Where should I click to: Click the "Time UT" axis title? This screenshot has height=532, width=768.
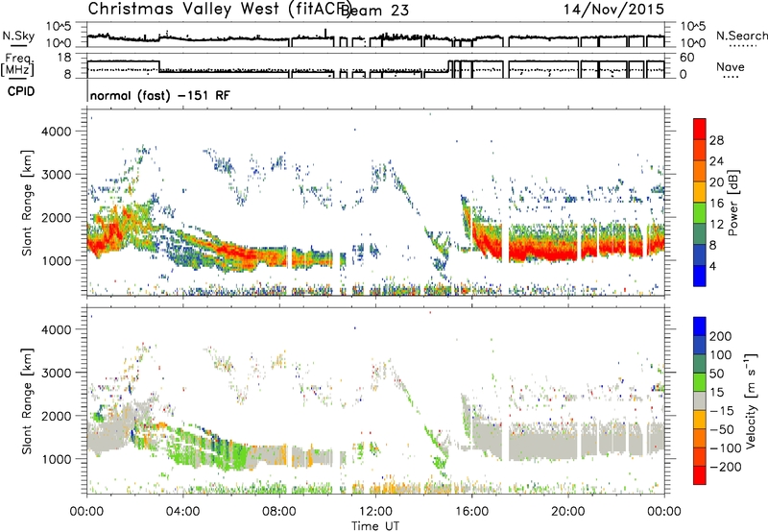pos(375,526)
